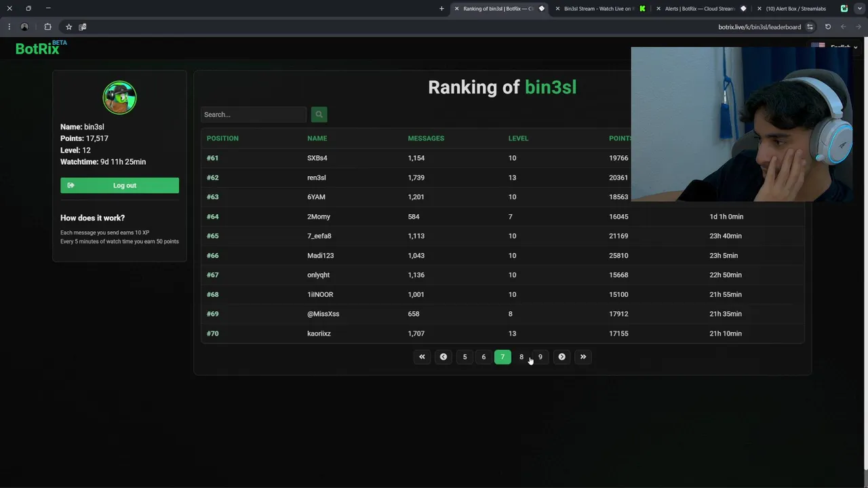Go to leaderboard page 8

[521, 357]
